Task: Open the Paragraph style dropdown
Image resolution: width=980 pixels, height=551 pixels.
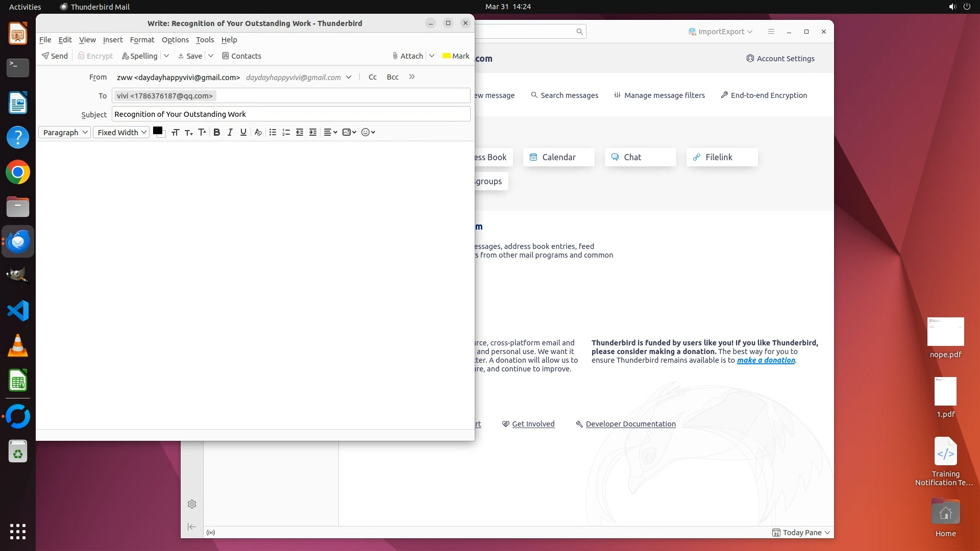Action: click(64, 132)
